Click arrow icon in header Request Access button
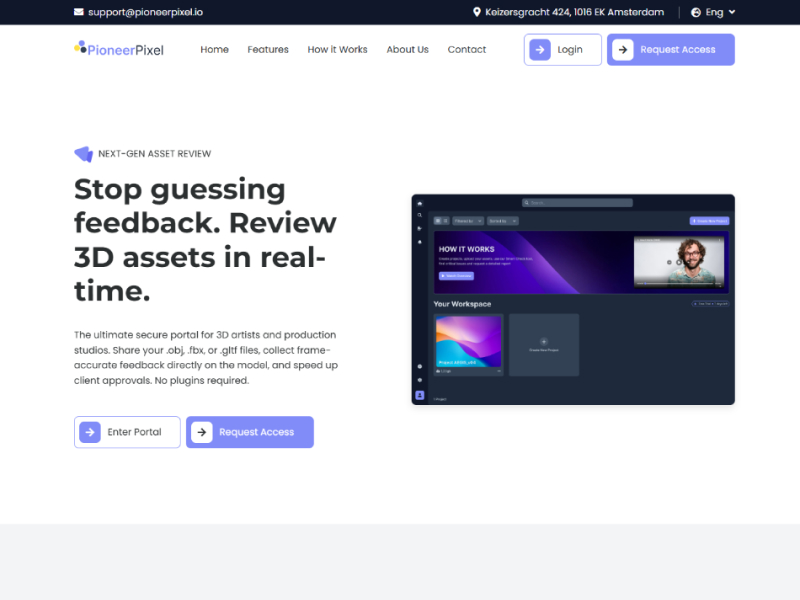The width and height of the screenshot is (800, 600). [622, 49]
